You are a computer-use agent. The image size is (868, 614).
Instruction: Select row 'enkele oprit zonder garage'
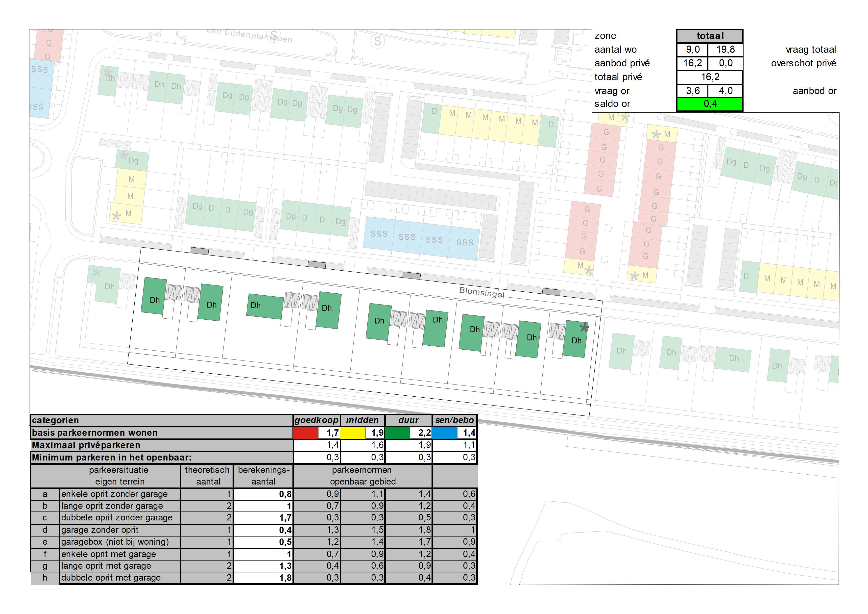tap(253, 494)
